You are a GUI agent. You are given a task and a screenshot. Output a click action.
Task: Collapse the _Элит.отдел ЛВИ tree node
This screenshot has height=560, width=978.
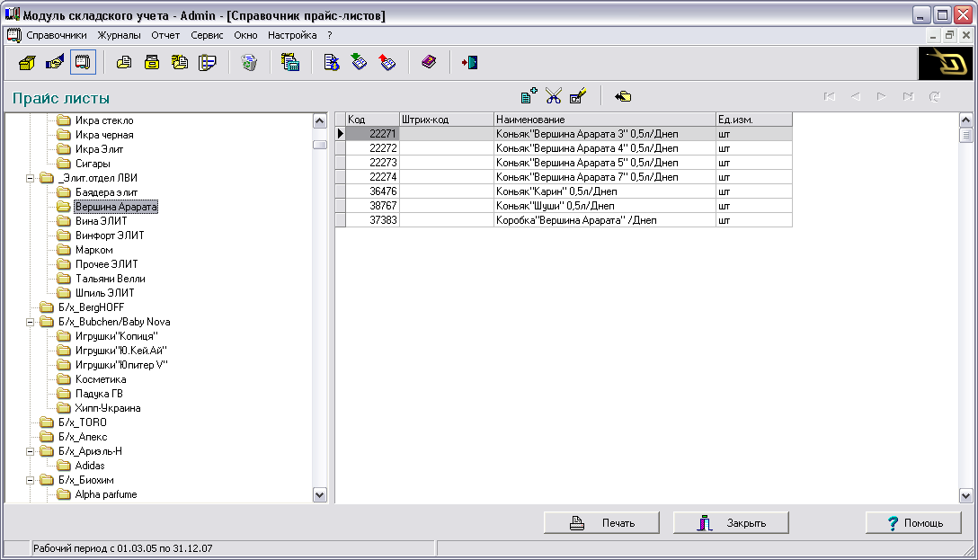pyautogui.click(x=30, y=178)
